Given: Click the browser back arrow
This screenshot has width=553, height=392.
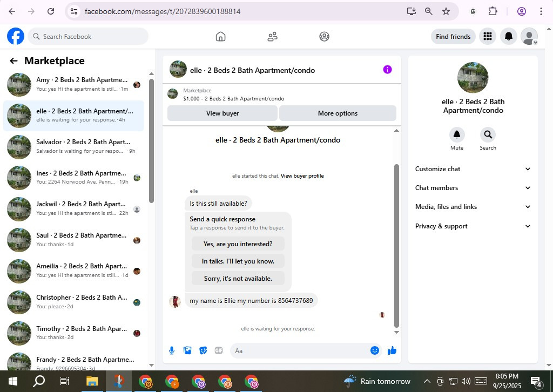Looking at the screenshot, I should coord(12,11).
